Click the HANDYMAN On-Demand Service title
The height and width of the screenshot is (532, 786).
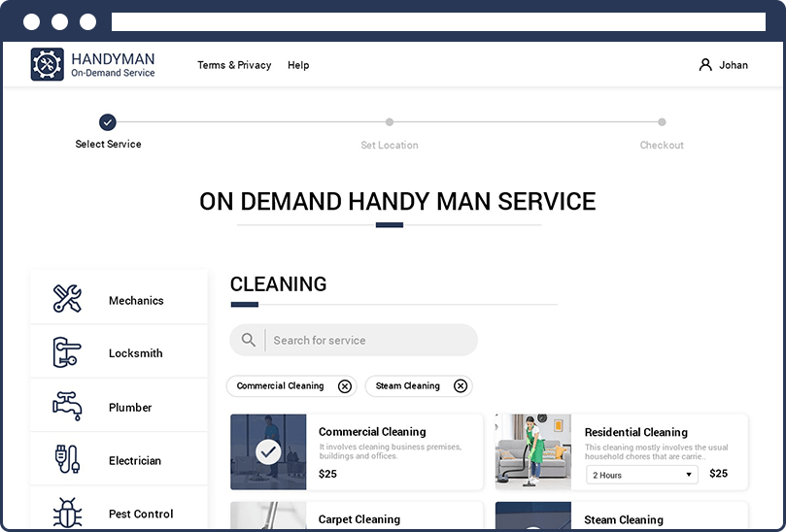113,65
